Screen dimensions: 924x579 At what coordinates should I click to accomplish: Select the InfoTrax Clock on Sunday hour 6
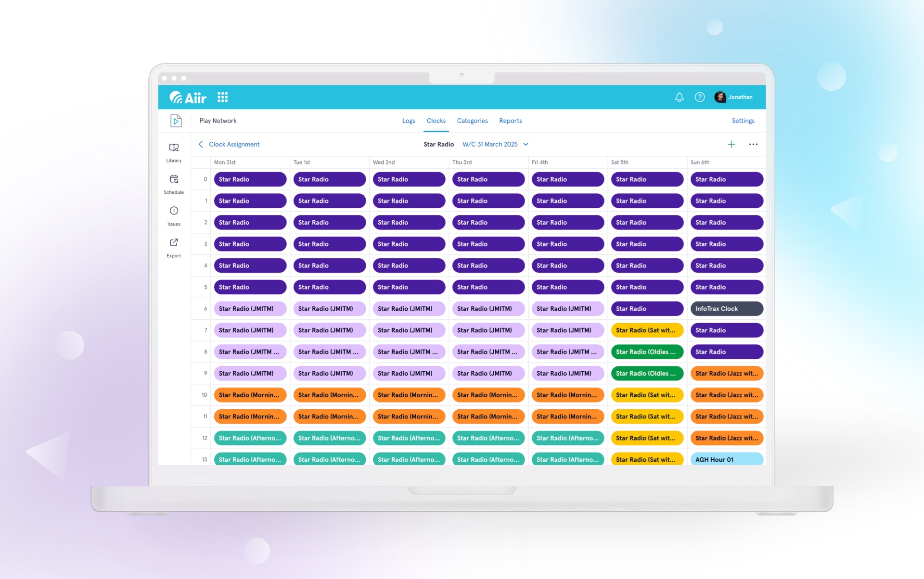pyautogui.click(x=727, y=309)
